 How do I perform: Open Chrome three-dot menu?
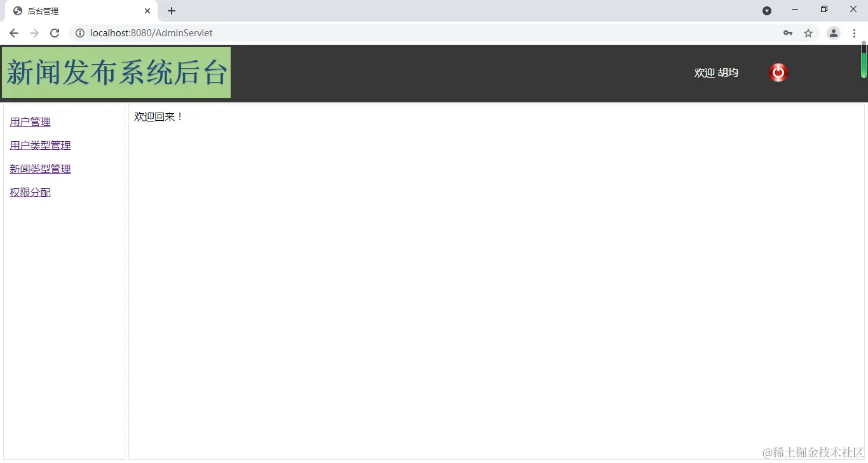[854, 33]
